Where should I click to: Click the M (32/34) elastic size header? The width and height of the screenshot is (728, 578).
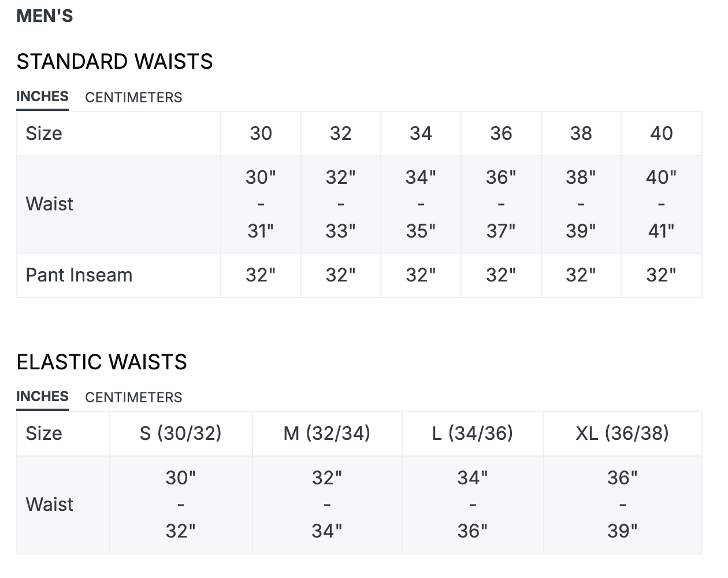327,433
